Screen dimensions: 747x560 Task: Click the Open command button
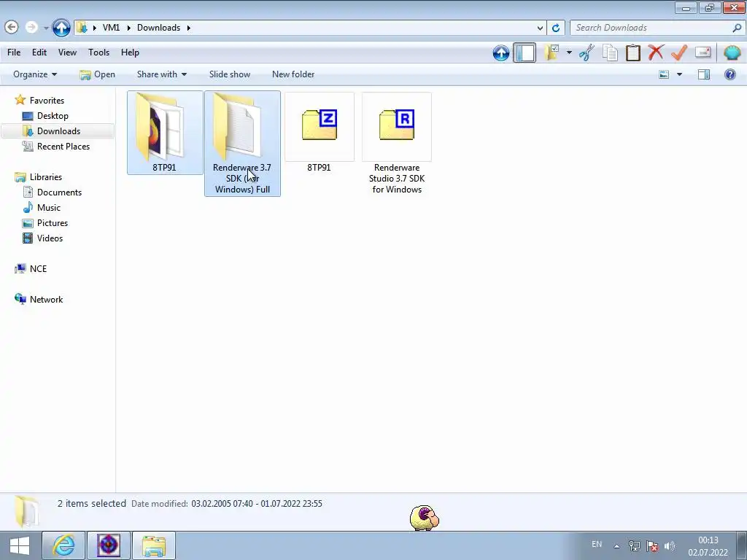pyautogui.click(x=98, y=74)
